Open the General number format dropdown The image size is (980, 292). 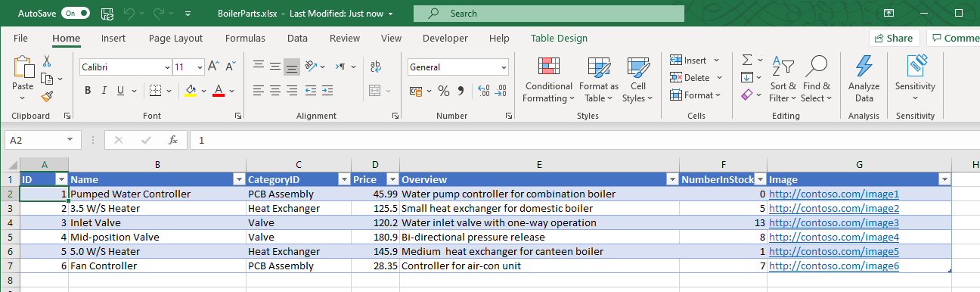[504, 67]
